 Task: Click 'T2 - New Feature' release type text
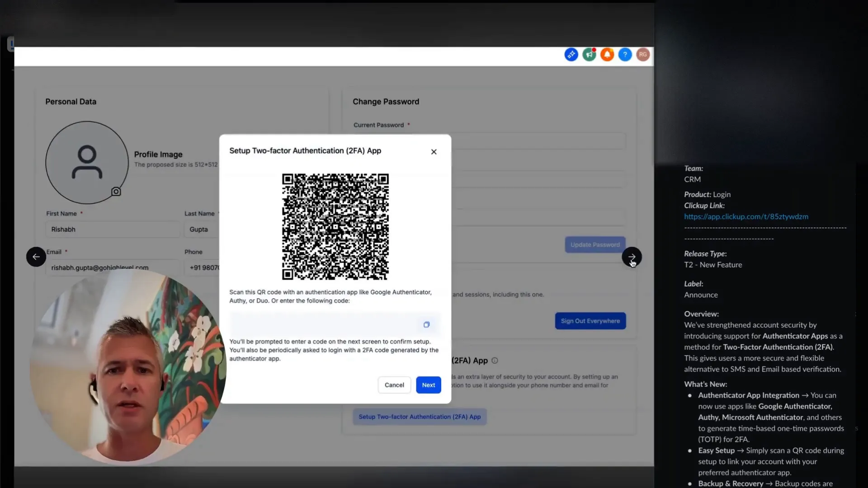pos(713,265)
